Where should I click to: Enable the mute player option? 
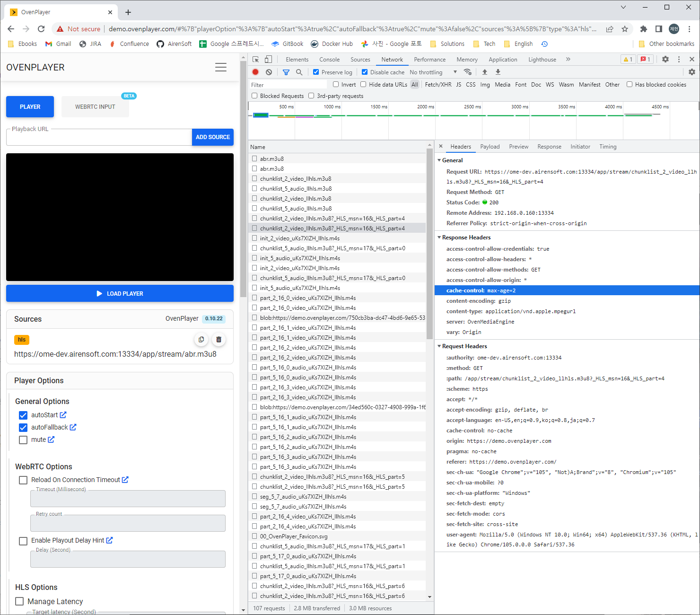click(23, 439)
